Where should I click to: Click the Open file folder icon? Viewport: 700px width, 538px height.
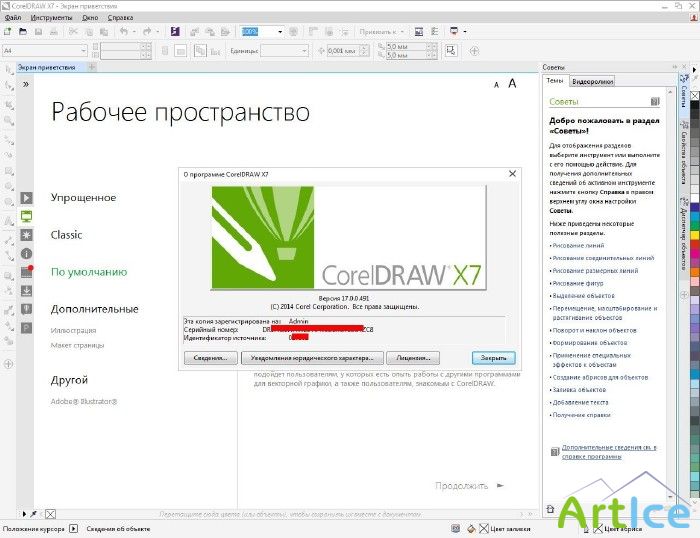pos(23,32)
